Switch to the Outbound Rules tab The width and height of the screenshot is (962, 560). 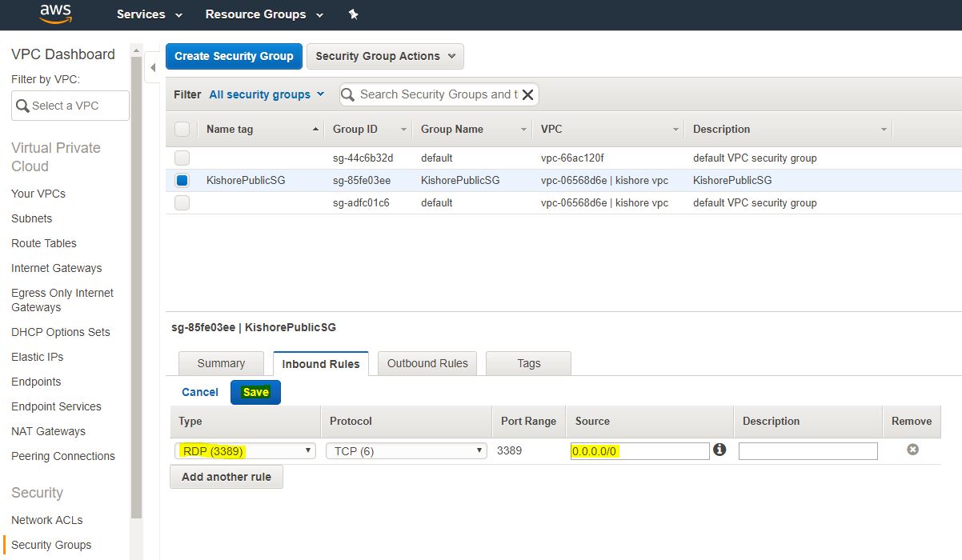tap(427, 363)
